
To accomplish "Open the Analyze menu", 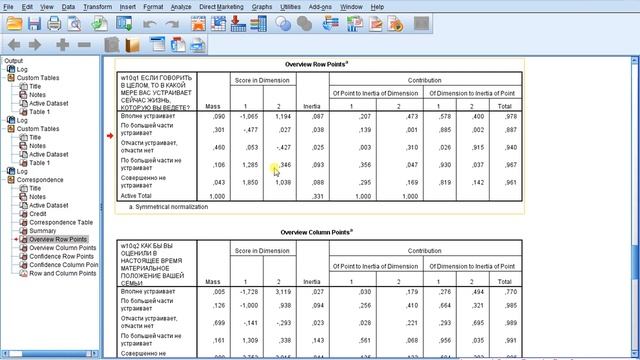I will coord(181,7).
